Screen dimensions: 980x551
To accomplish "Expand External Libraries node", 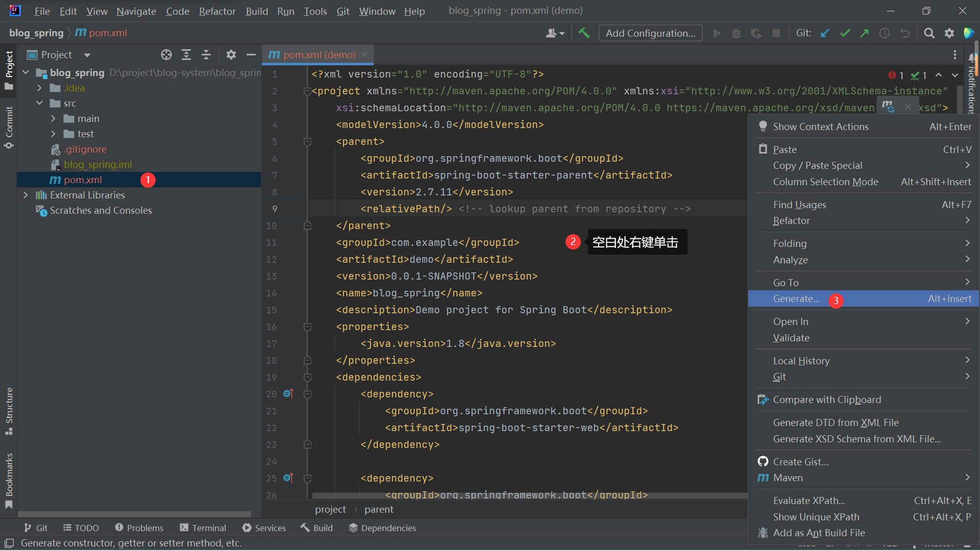I will pos(26,195).
